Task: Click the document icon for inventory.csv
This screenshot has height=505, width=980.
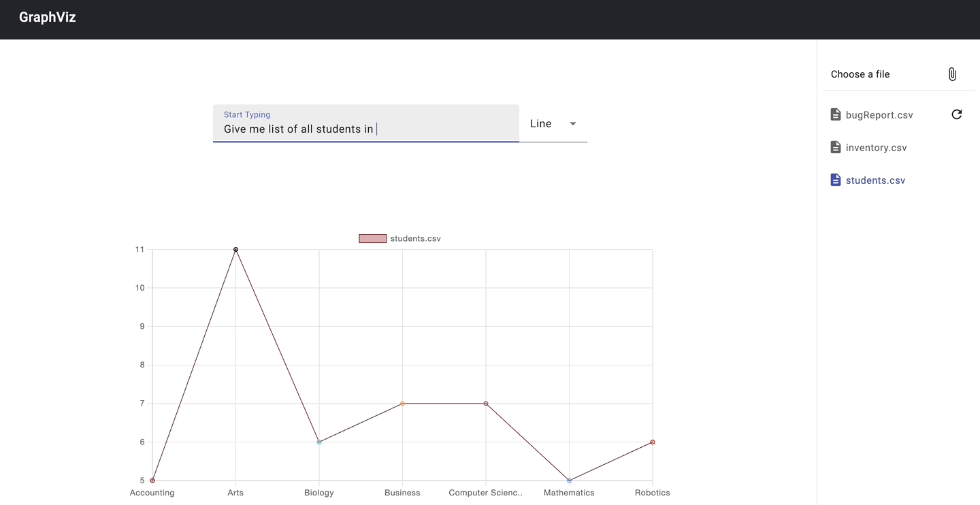Action: (836, 147)
